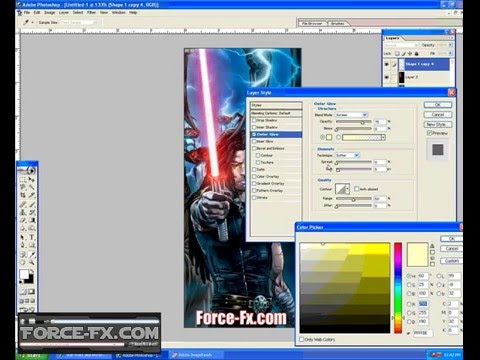The image size is (480, 360).
Task: Switch to the File Browser tab
Action: (312, 23)
